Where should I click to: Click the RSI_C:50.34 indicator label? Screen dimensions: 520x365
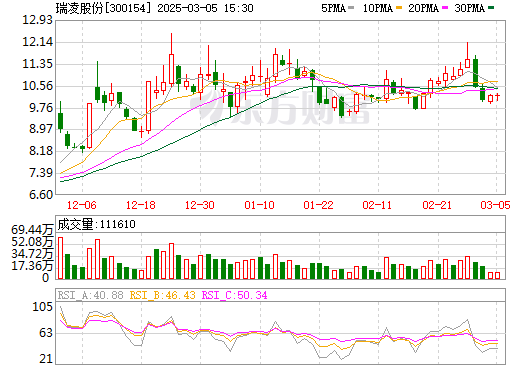click(x=235, y=295)
